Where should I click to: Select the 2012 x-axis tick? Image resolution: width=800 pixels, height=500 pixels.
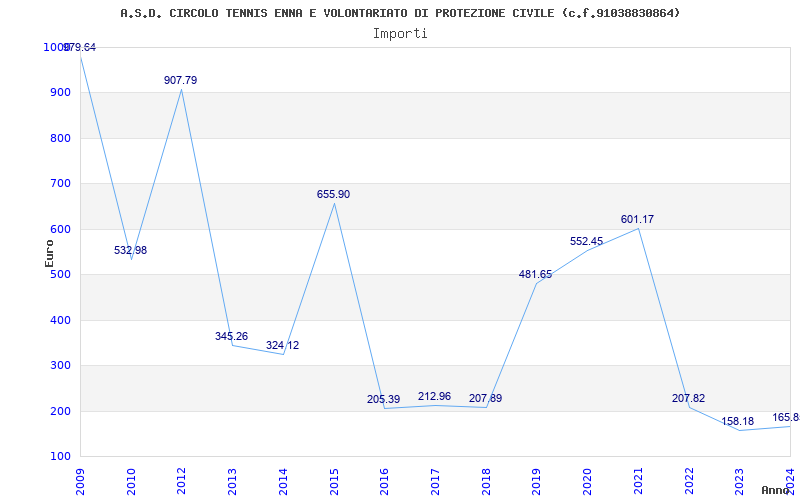point(182,481)
